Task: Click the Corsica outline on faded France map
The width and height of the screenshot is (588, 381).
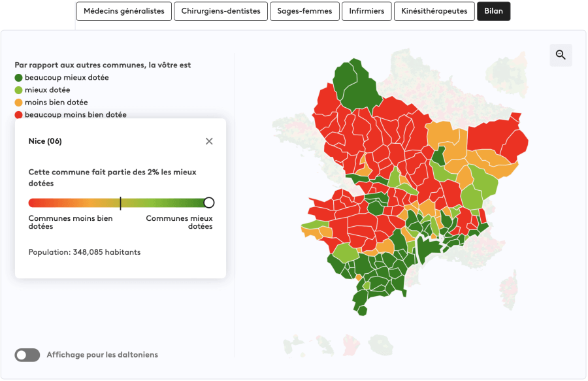Action: [508, 291]
